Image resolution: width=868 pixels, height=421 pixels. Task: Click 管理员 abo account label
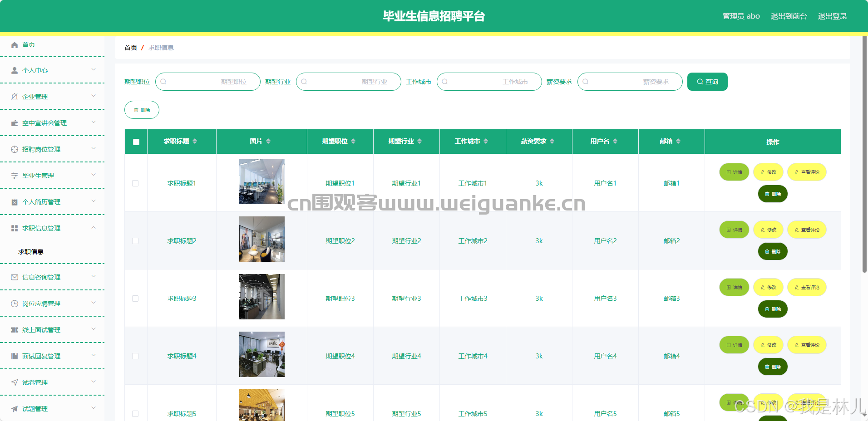pos(741,16)
